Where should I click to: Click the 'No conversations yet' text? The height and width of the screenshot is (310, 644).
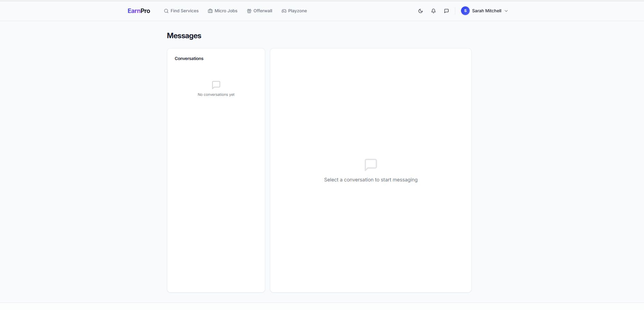point(216,94)
